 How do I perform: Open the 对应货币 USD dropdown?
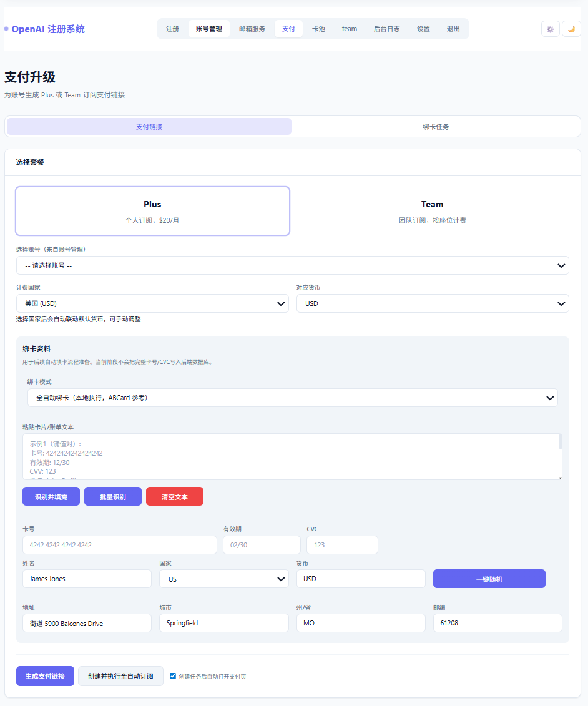click(x=432, y=303)
